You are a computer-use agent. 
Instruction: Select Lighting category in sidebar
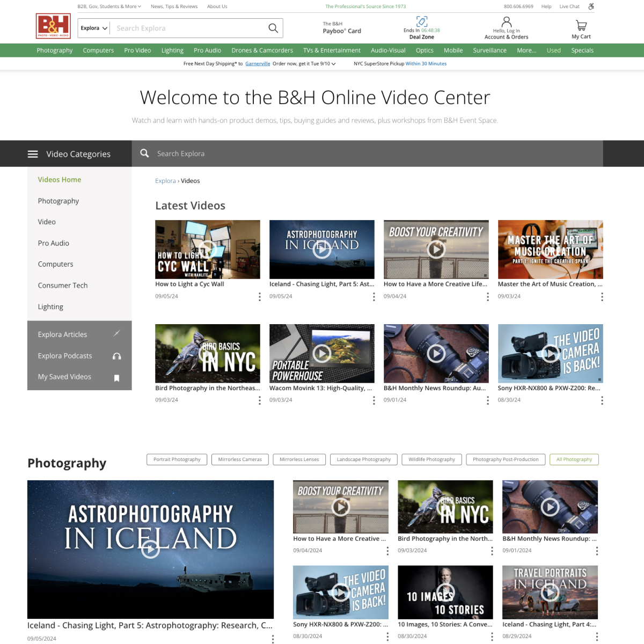[50, 307]
